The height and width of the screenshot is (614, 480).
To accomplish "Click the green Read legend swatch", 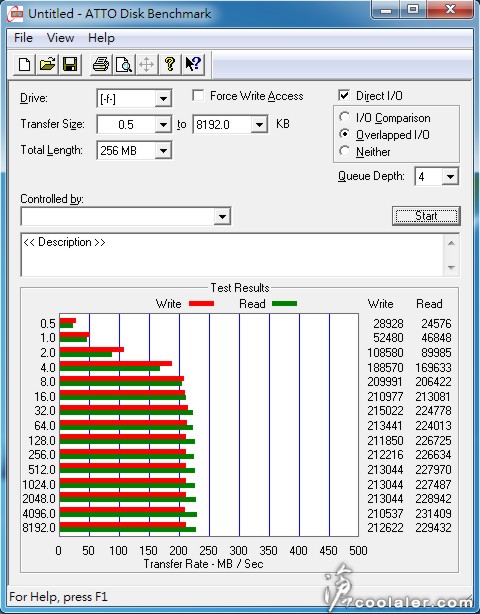I will [284, 303].
